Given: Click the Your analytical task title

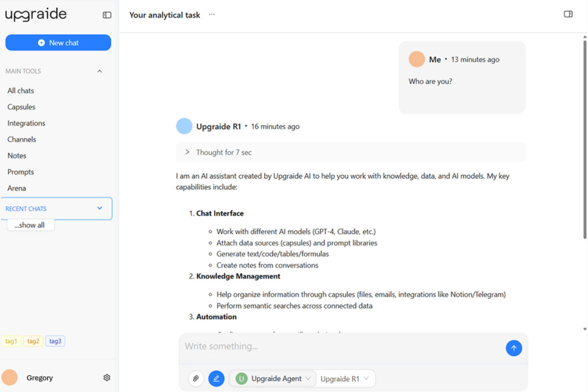Looking at the screenshot, I should tap(165, 15).
